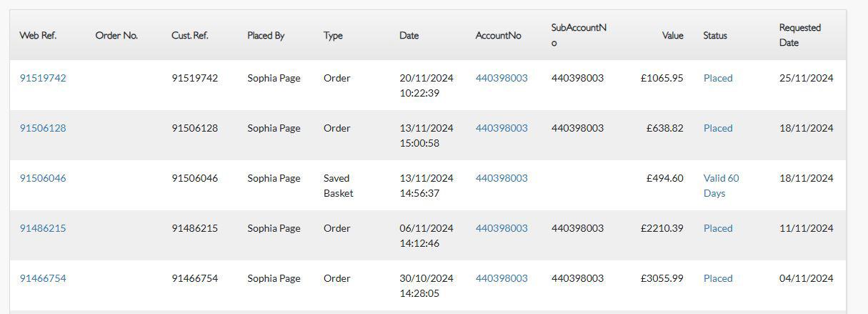868x314 pixels.
Task: Sort by the Web Ref. column header
Action: tap(38, 35)
